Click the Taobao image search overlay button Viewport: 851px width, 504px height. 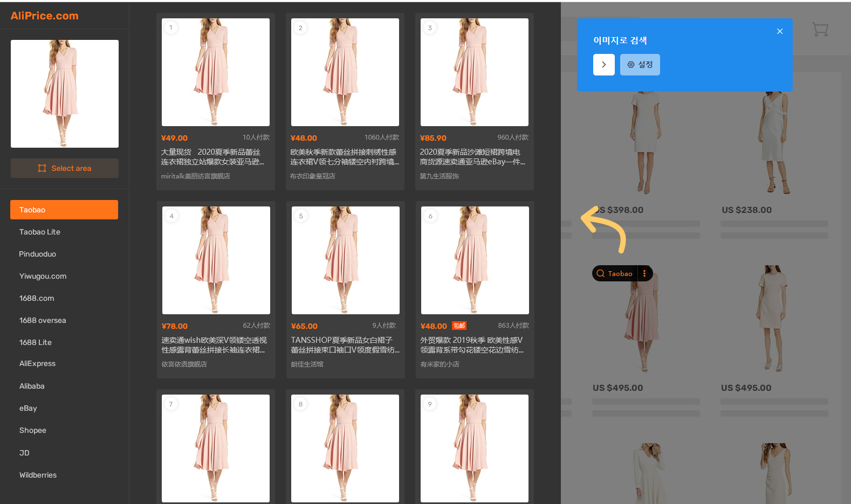tap(614, 273)
